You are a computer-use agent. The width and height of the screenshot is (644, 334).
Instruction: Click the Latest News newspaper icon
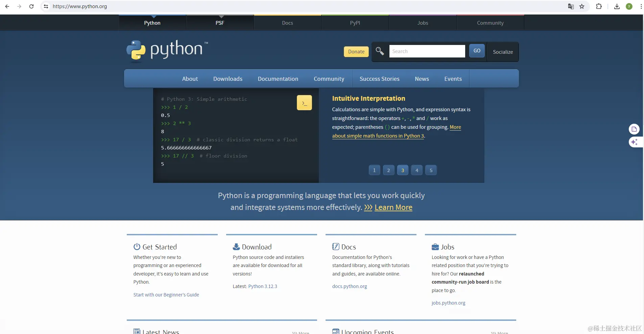pos(137,331)
